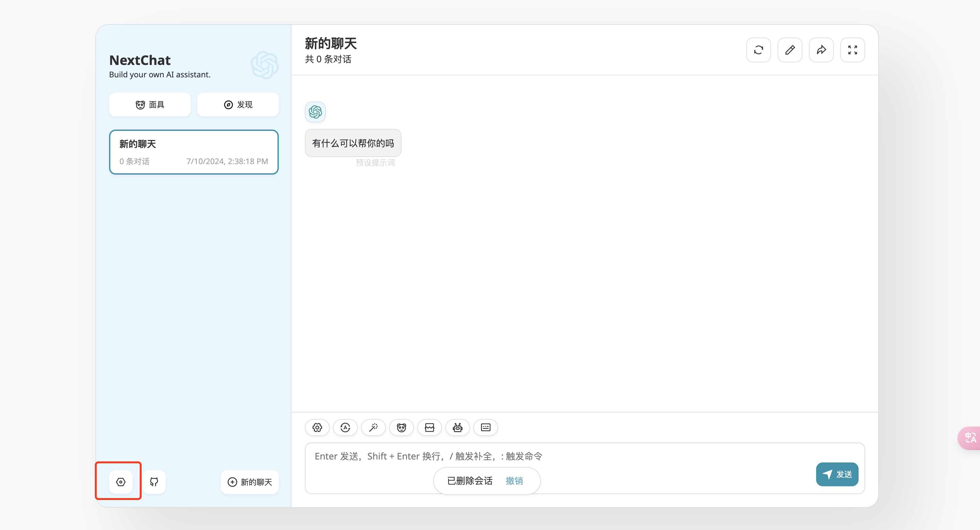
Task: Click the clear context break icon
Action: (x=430, y=427)
